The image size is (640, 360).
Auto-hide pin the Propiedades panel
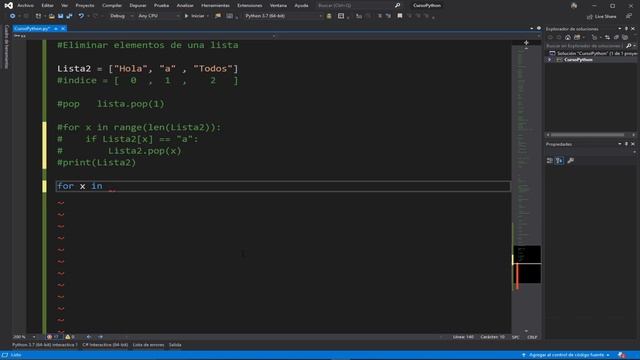pos(627,144)
